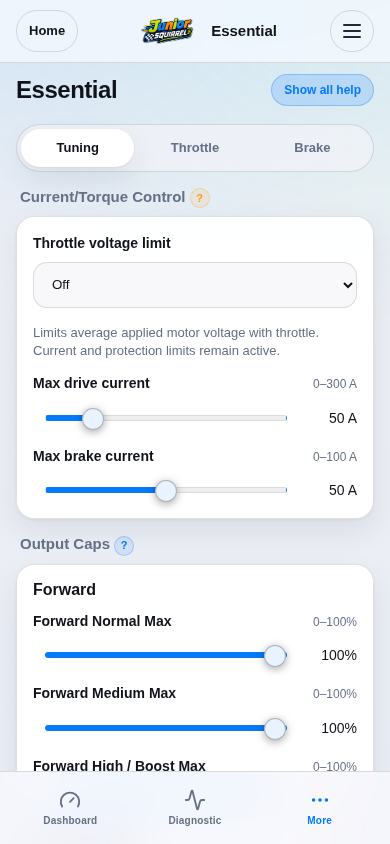390x844 pixels.
Task: Expand Throttle voltage limit dropdown
Action: point(195,285)
